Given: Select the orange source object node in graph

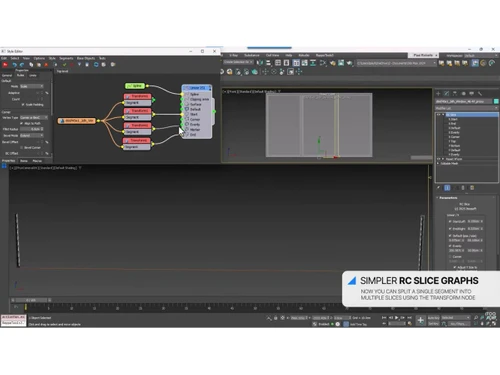Looking at the screenshot, I should point(77,121).
